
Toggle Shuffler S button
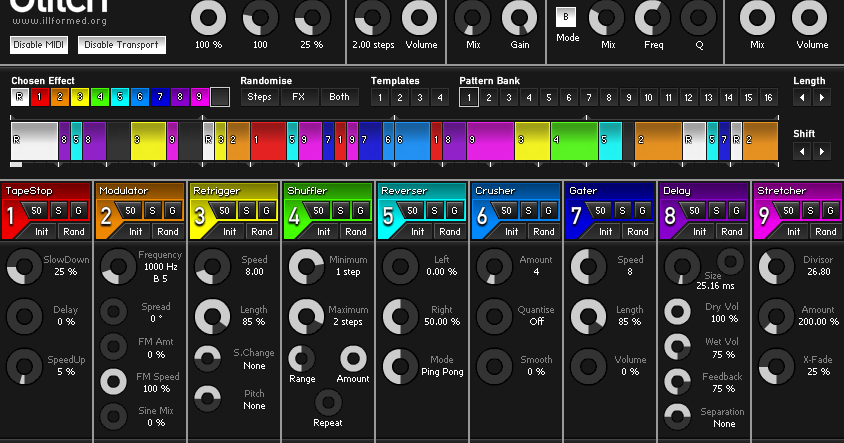coord(341,210)
